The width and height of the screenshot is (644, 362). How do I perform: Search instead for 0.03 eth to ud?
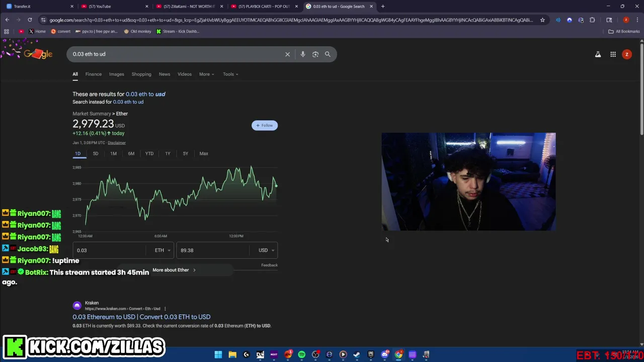coord(128,102)
